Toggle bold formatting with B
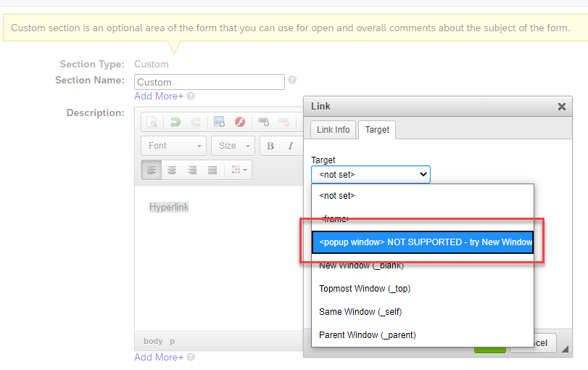Image resolution: width=588 pixels, height=370 pixels. coord(270,146)
